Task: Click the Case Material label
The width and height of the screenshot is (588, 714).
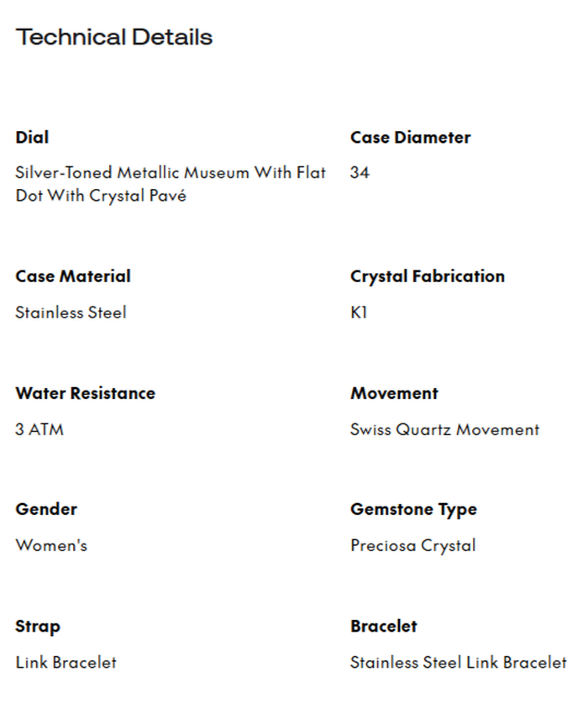Action: point(73,276)
